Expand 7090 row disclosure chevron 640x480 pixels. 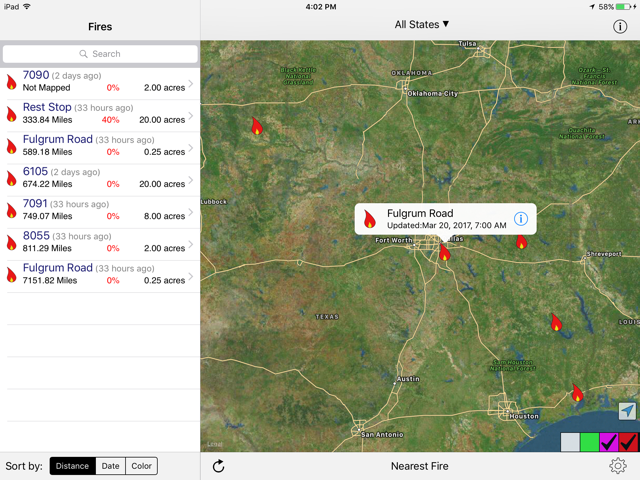[x=191, y=83]
